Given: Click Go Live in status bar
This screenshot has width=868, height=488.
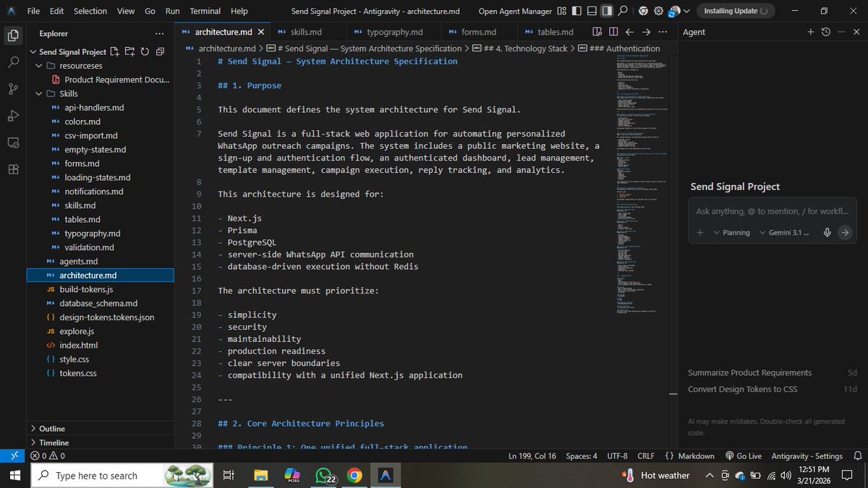Looking at the screenshot, I should click(744, 455).
